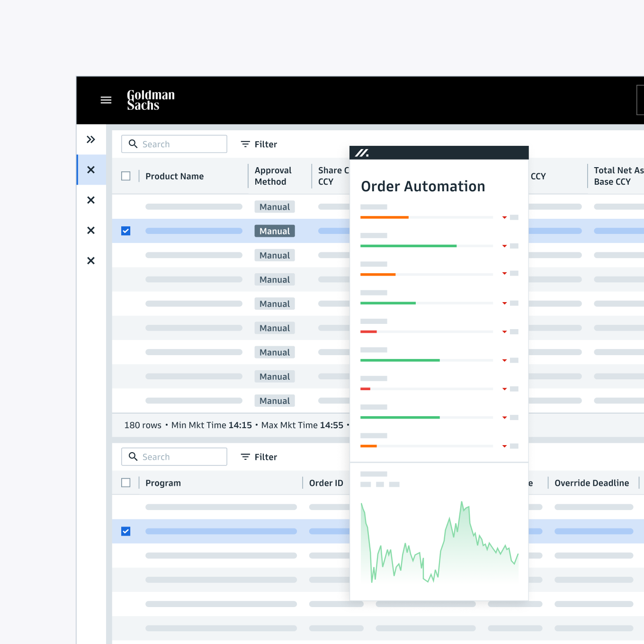The width and height of the screenshot is (644, 644).
Task: Open the red dropdown arrow beside the longest green bar
Action: [x=504, y=246]
